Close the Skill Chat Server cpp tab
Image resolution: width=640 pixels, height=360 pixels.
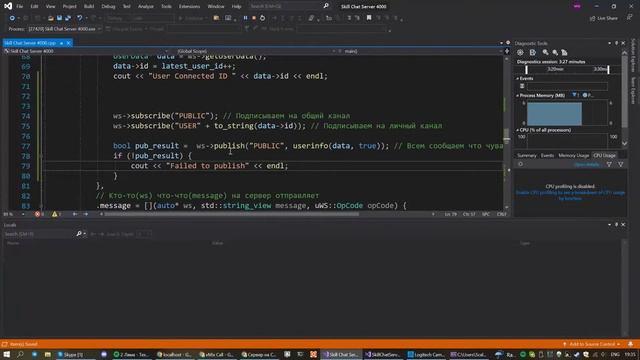69,43
